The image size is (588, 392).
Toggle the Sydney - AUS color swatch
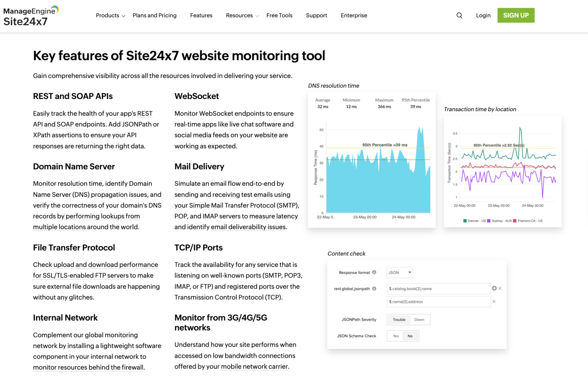(489, 220)
